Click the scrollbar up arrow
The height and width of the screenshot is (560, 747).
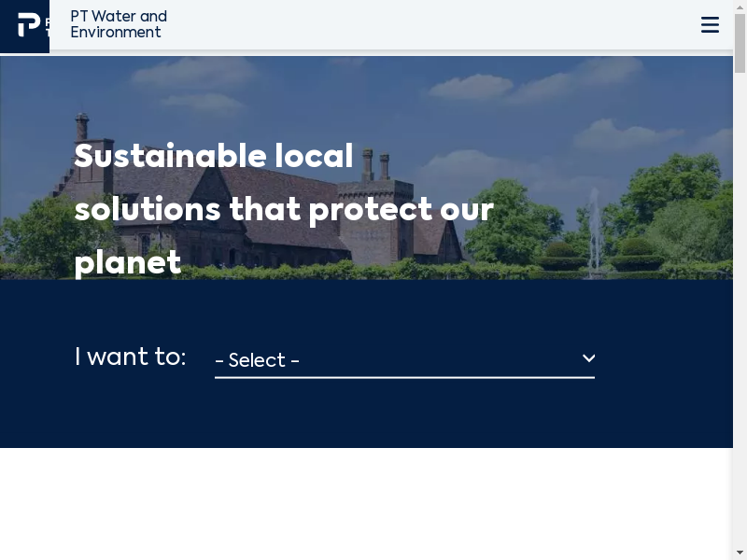[740, 7]
